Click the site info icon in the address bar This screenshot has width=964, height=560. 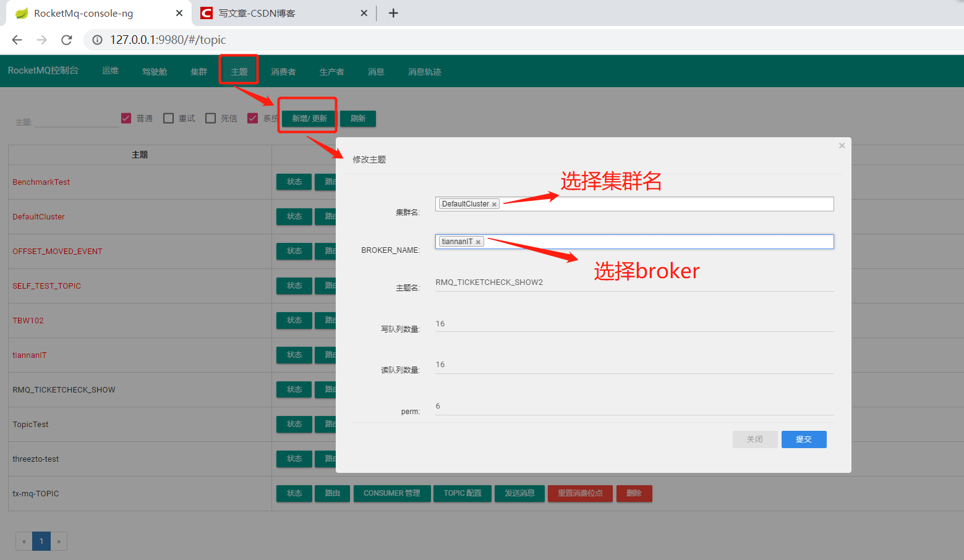(x=96, y=40)
